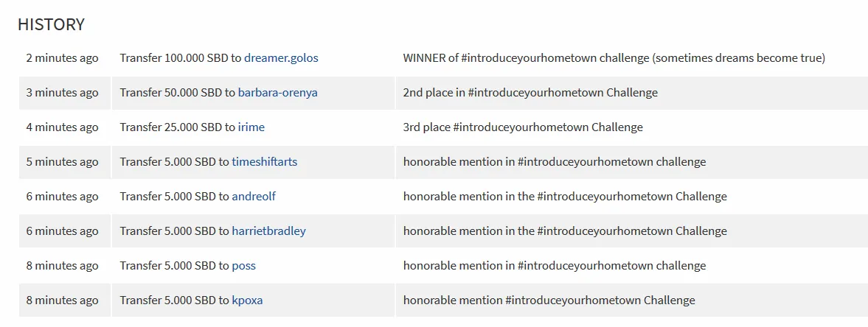
Task: Click the HISTORY section heading
Action: click(51, 24)
